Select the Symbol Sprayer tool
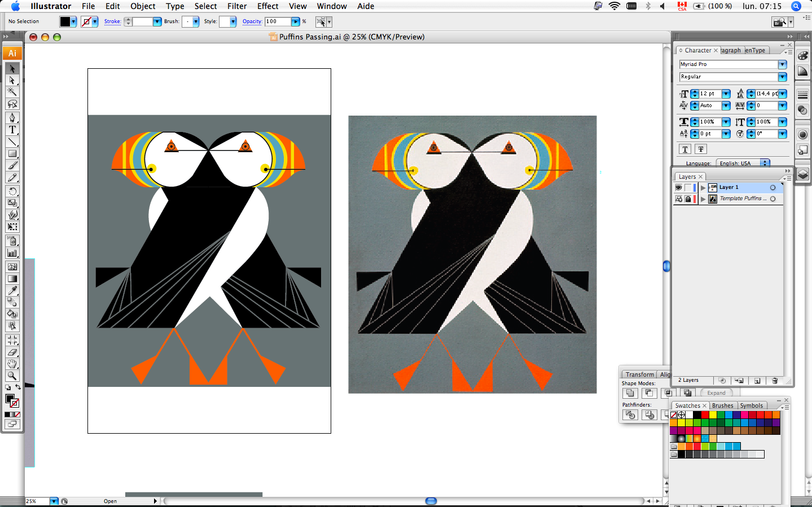 [12, 241]
